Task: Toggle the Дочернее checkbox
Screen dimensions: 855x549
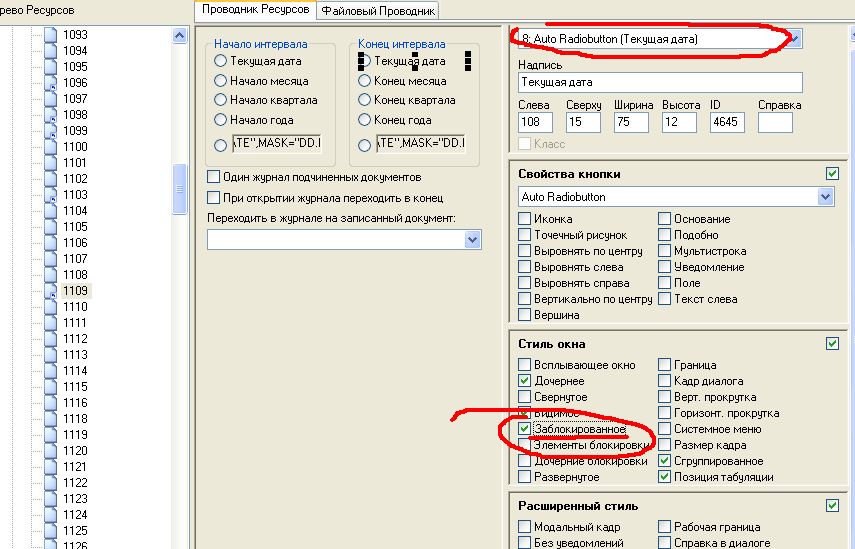Action: [525, 381]
